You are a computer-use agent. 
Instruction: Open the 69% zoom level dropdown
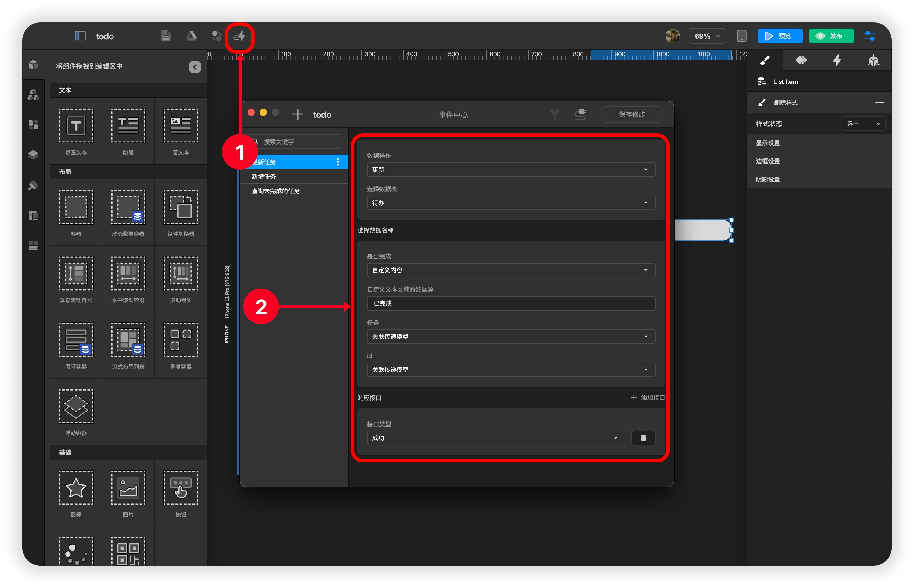[707, 36]
